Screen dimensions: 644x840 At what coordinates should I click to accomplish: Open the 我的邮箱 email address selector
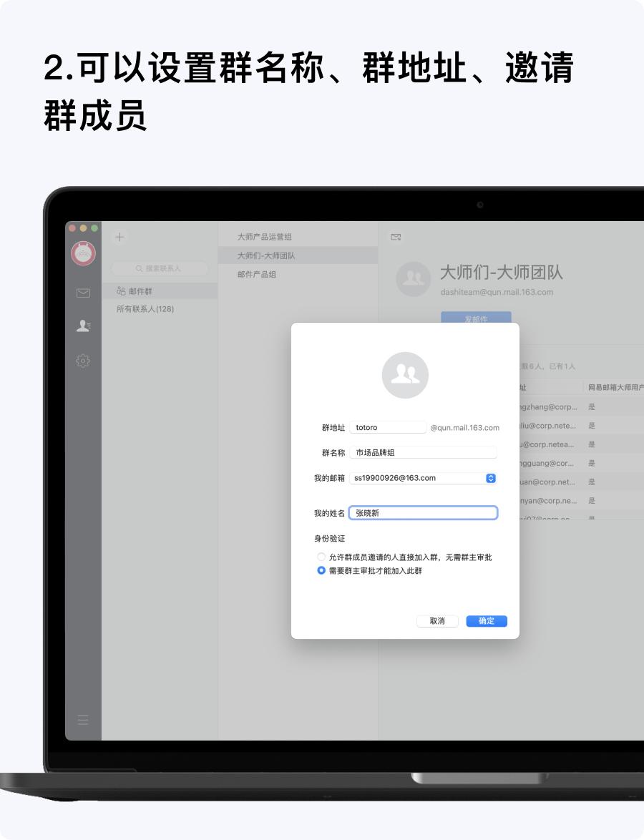[490, 477]
